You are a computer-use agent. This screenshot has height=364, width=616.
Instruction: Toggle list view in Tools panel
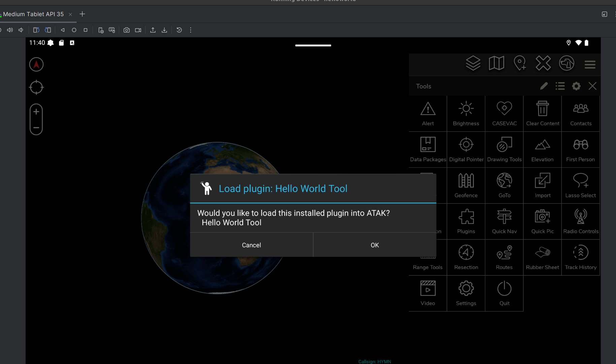click(x=560, y=86)
